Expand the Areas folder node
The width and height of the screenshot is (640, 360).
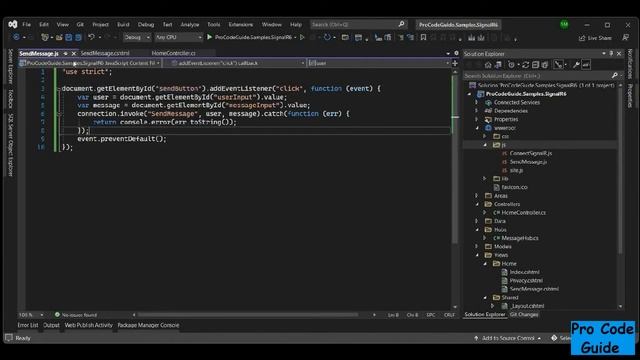pyautogui.click(x=477, y=196)
